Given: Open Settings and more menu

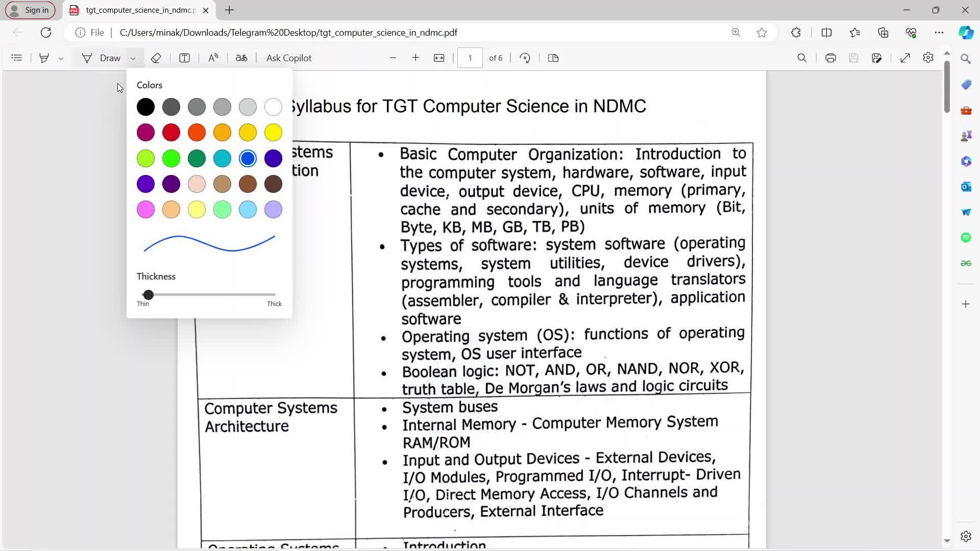Looking at the screenshot, I should 939,33.
